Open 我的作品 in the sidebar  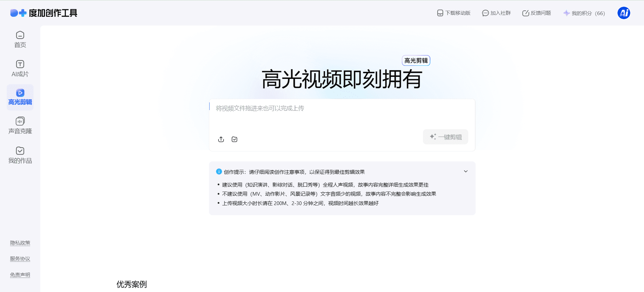[x=20, y=155]
